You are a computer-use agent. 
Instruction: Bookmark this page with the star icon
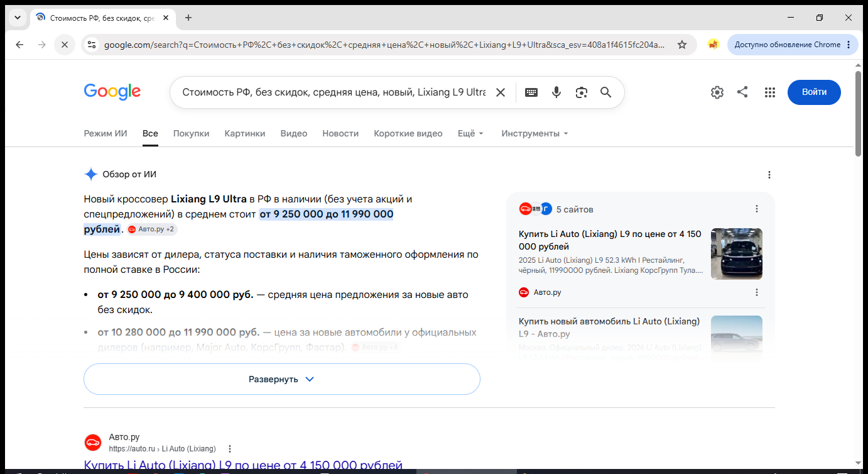click(682, 45)
